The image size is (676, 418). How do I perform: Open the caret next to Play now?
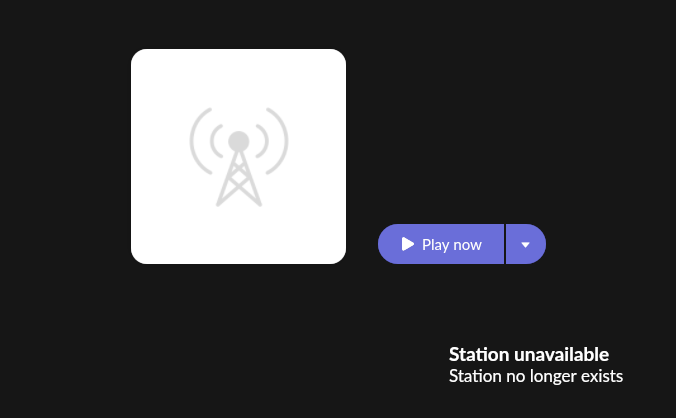click(525, 245)
